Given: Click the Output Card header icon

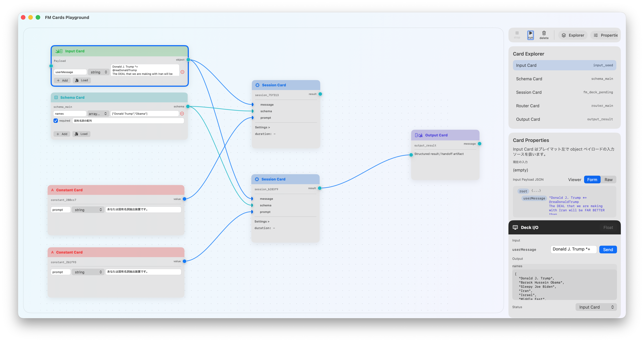Looking at the screenshot, I should click(418, 135).
